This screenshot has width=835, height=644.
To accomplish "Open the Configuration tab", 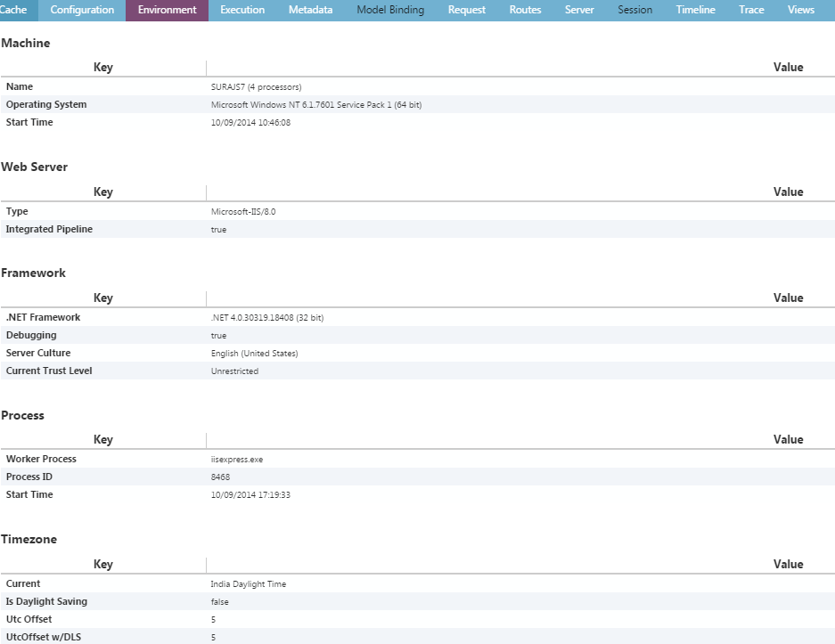I will click(x=82, y=10).
